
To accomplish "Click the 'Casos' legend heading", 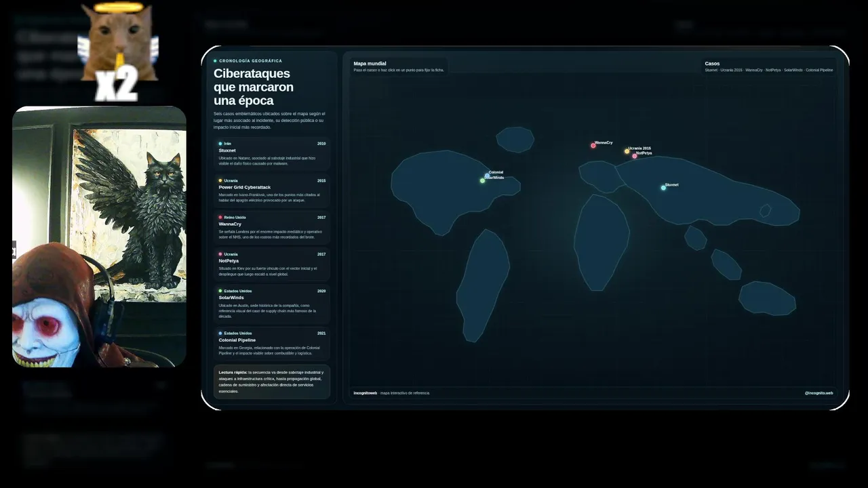I will click(x=712, y=64).
